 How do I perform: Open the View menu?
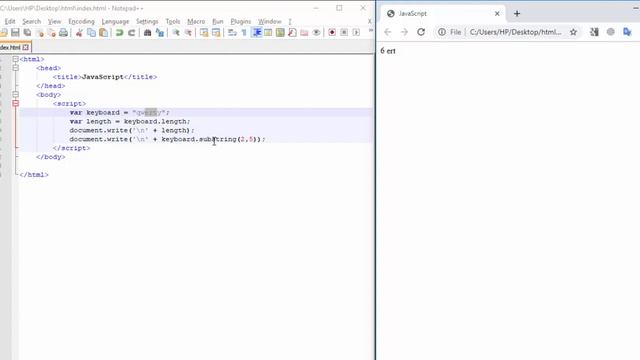(x=54, y=22)
